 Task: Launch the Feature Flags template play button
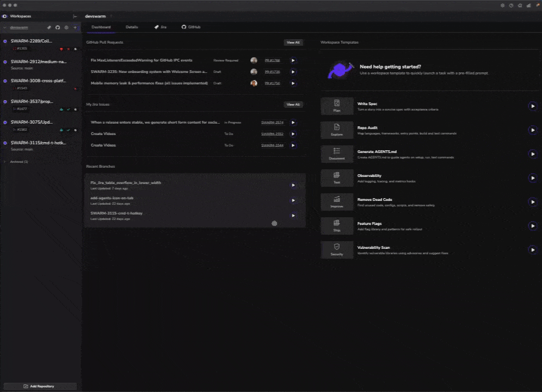tap(533, 226)
